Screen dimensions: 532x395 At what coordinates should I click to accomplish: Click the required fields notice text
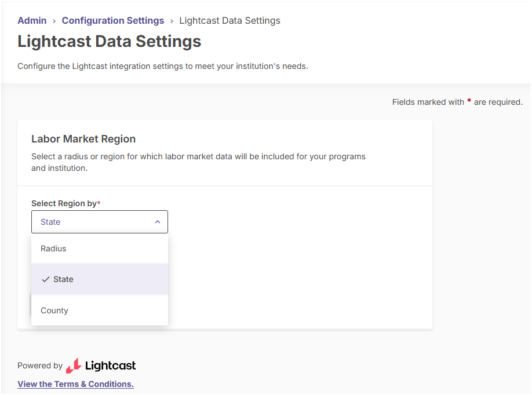[x=457, y=102]
